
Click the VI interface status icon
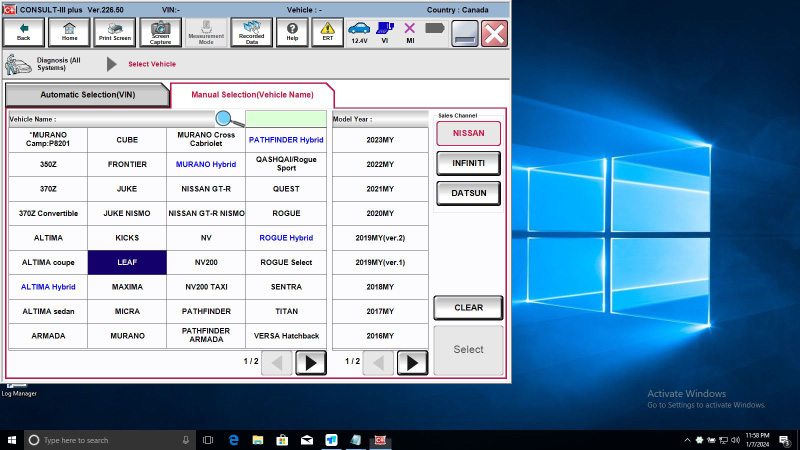385,33
